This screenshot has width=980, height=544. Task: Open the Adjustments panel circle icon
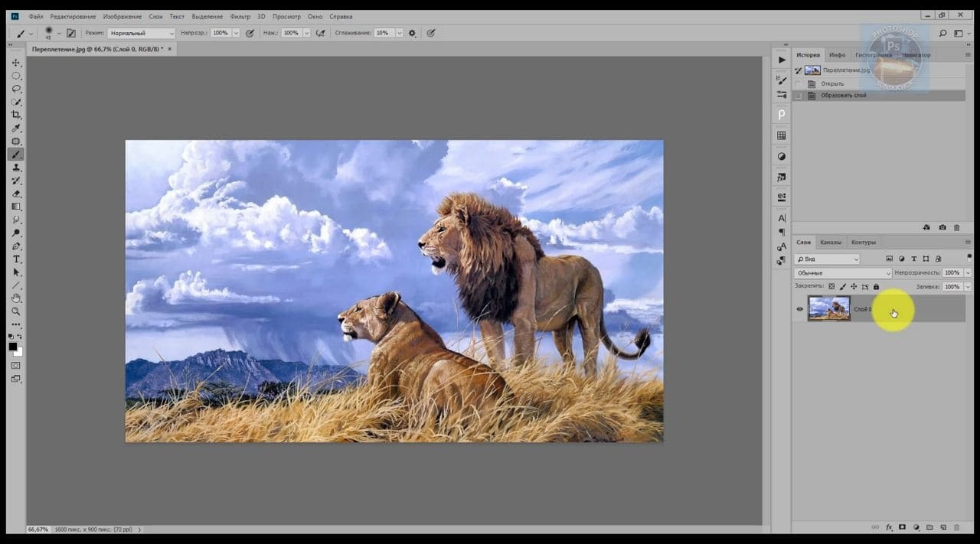pyautogui.click(x=782, y=156)
